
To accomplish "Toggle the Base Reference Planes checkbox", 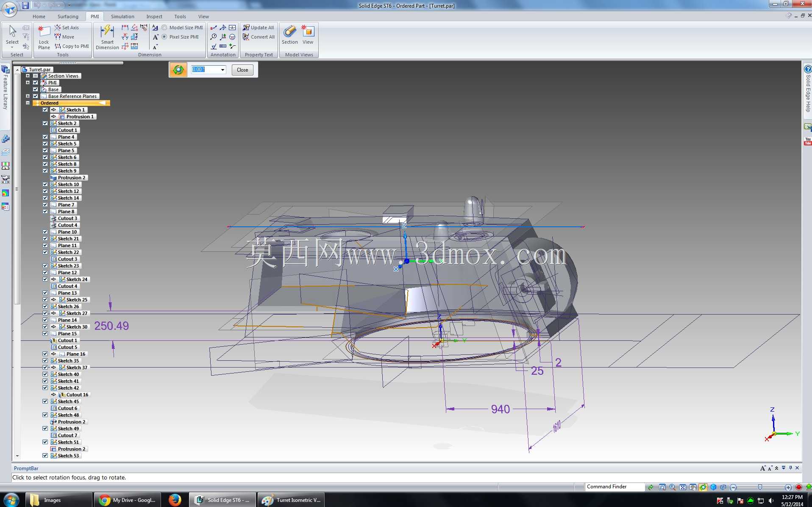I will 36,96.
